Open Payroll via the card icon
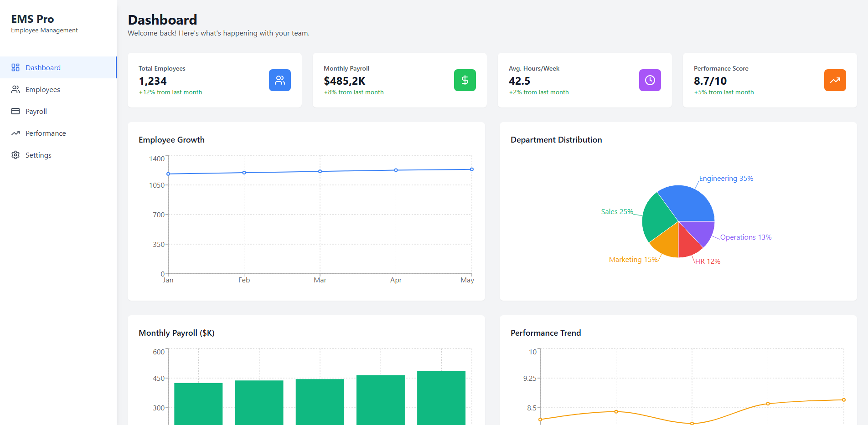Viewport: 868px width, 425px height. [15, 111]
